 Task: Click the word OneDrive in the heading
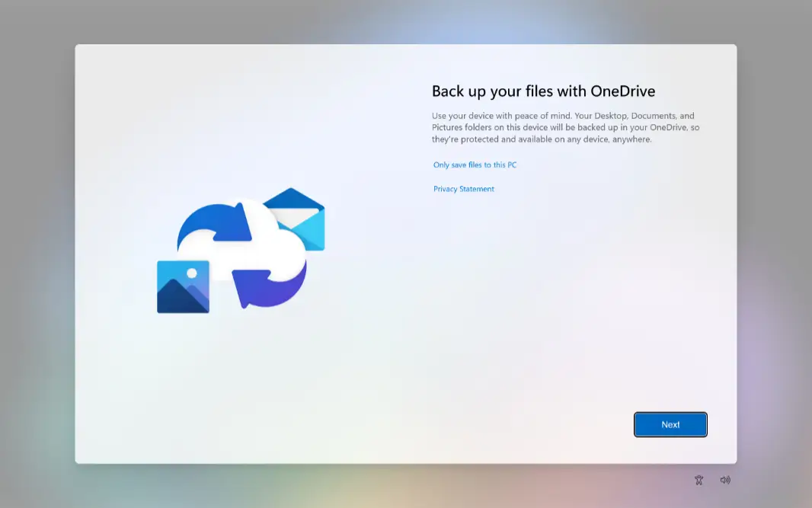(x=623, y=91)
